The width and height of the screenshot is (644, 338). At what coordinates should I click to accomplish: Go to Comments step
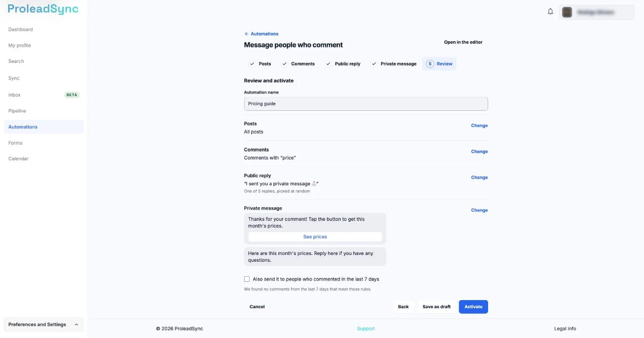coord(298,64)
